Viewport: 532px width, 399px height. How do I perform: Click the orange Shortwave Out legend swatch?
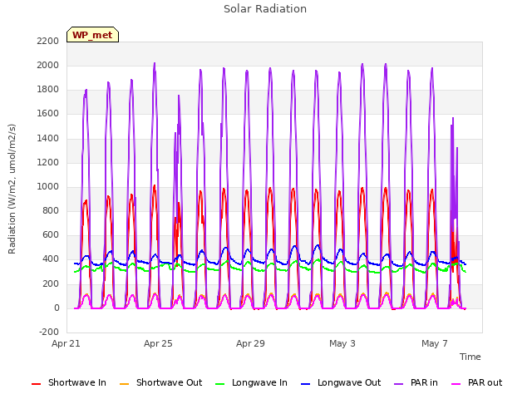click(x=125, y=384)
